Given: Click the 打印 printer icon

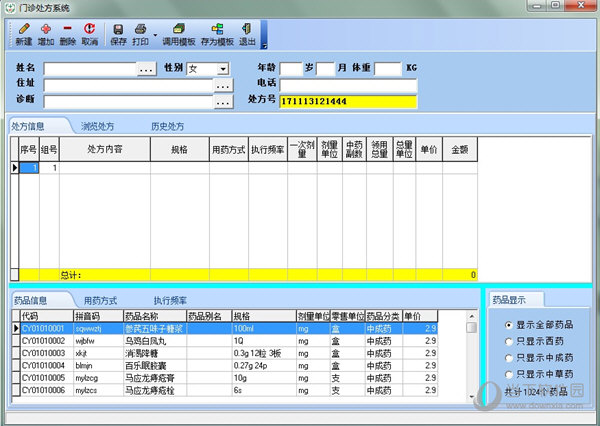Looking at the screenshot, I should (140, 29).
